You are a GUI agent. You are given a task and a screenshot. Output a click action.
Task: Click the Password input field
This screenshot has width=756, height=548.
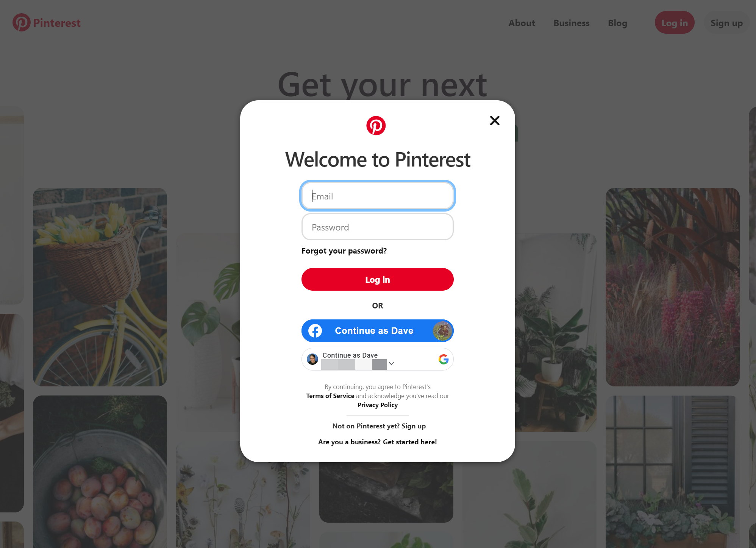click(378, 226)
